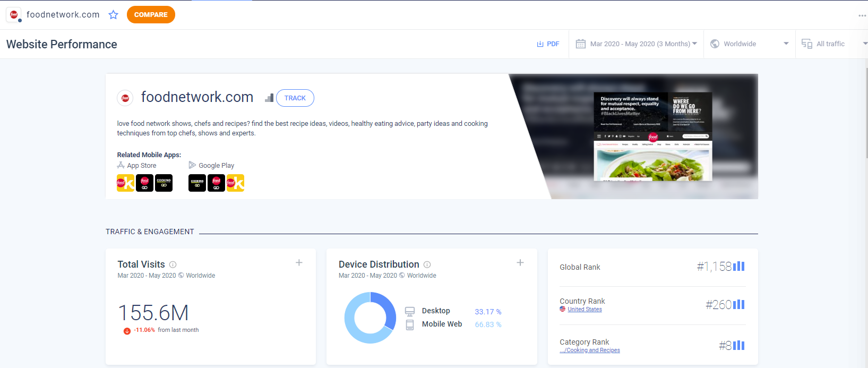The image size is (868, 368).
Task: Click the TRAFFIC & ENGAGEMENT section heading
Action: 150,232
